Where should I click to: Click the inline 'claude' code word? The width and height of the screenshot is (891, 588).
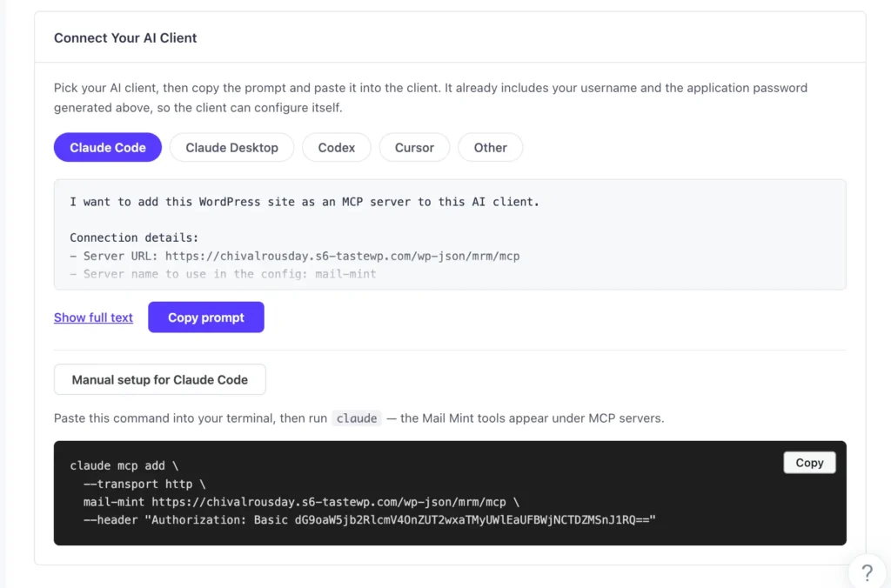point(356,418)
